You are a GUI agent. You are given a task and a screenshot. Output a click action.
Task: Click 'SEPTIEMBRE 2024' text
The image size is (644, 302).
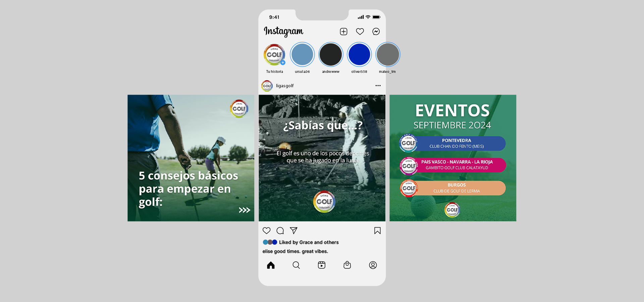coord(452,125)
